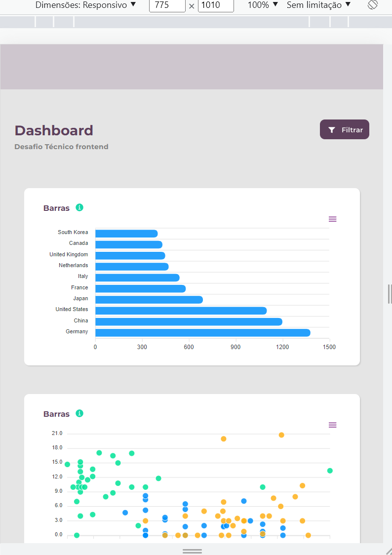The width and height of the screenshot is (392, 555).
Task: Click the info icon beside the second Barras title
Action: coord(79,413)
